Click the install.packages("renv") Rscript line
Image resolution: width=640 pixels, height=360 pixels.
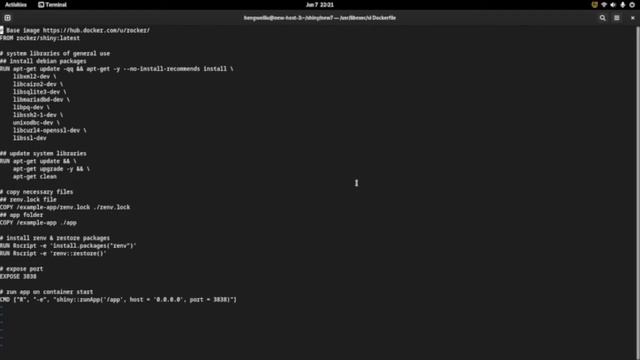click(x=68, y=246)
